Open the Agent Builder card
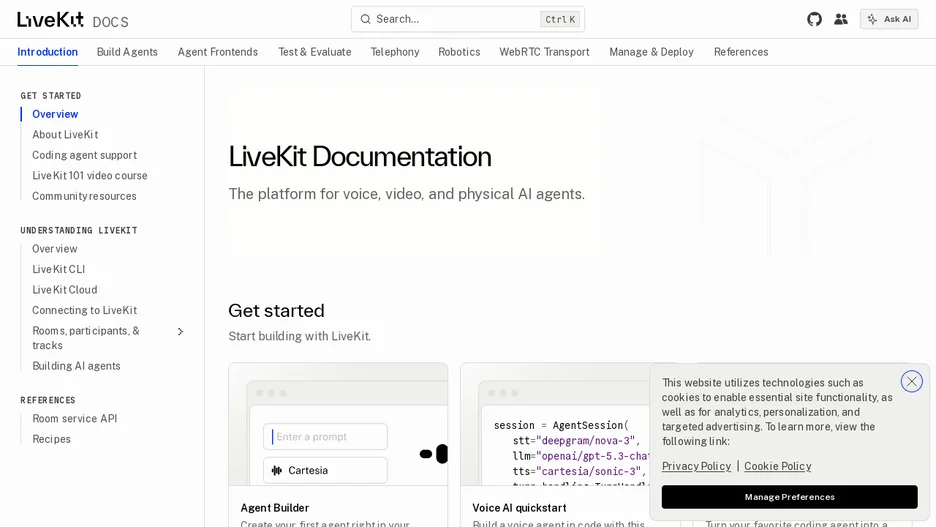Viewport: 936px width, 527px height. point(338,445)
